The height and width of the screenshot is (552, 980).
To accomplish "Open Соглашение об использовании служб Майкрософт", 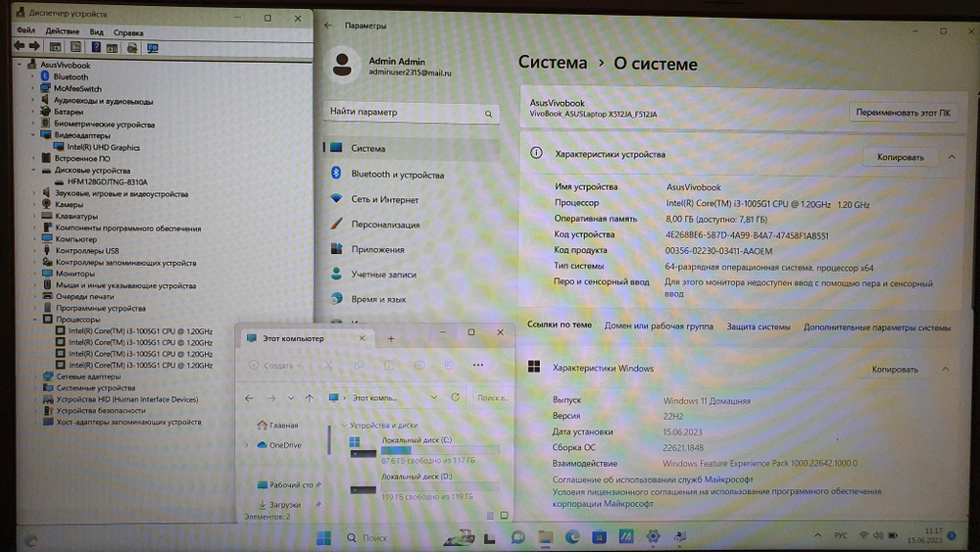I will 653,479.
